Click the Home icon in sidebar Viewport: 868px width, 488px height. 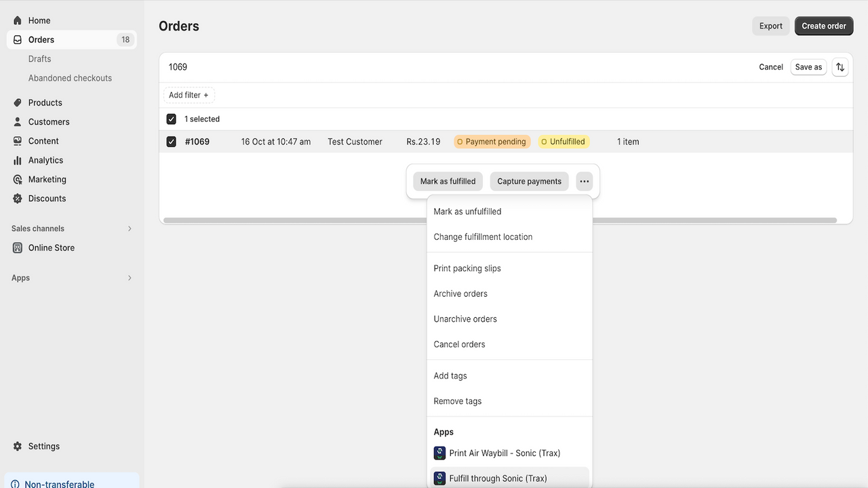[18, 20]
